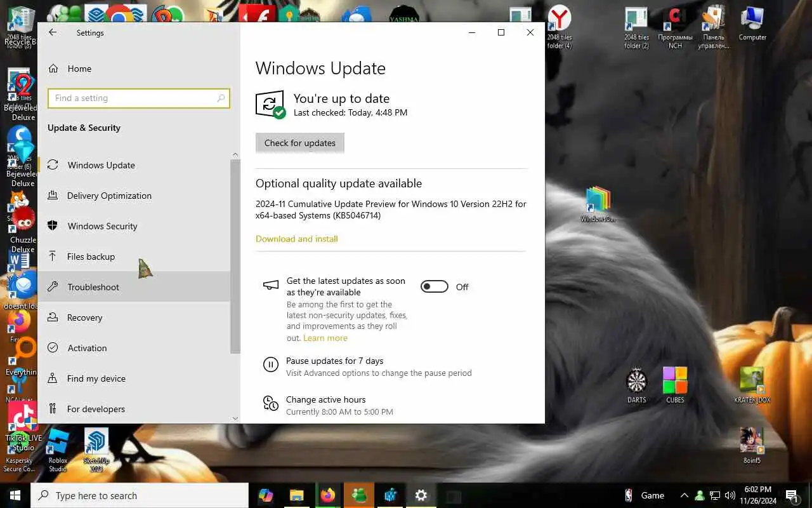Select the Roblox Studio desktop icon
Screen dimensions: 812x508
click(x=58, y=451)
